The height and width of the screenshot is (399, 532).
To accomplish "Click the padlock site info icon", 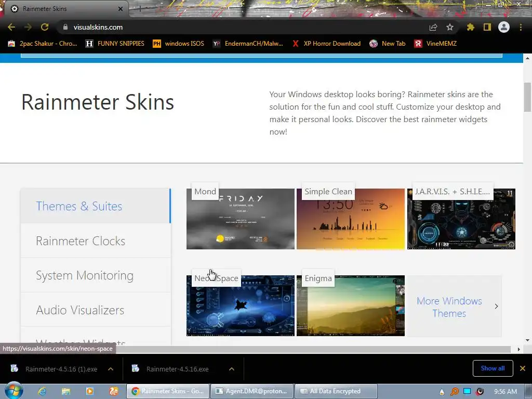I will click(x=65, y=27).
